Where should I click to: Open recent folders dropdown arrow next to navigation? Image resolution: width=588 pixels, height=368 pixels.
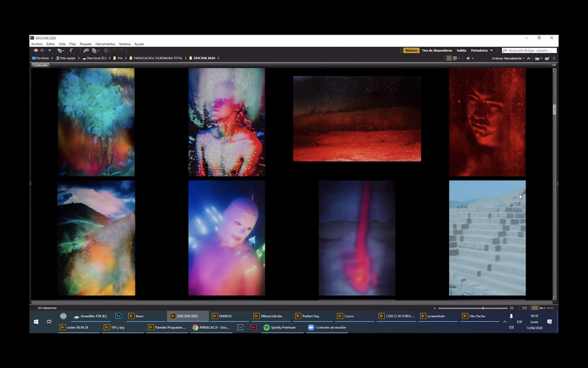pos(49,51)
